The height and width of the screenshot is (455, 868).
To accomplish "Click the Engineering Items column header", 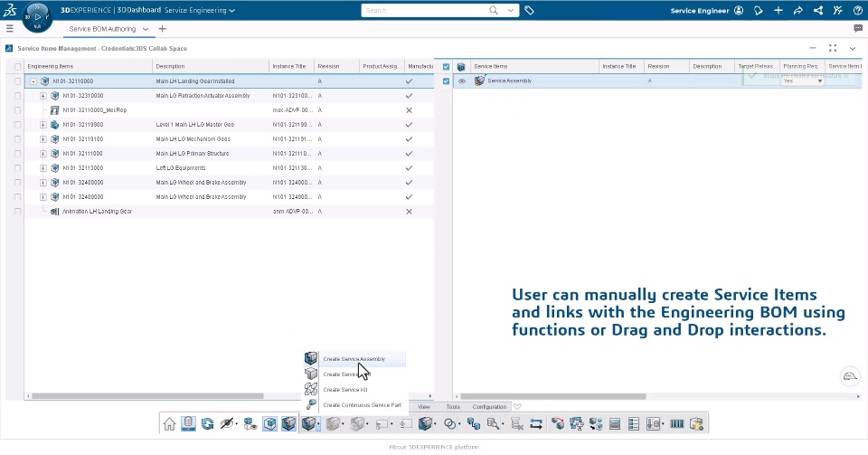I will (x=88, y=66).
